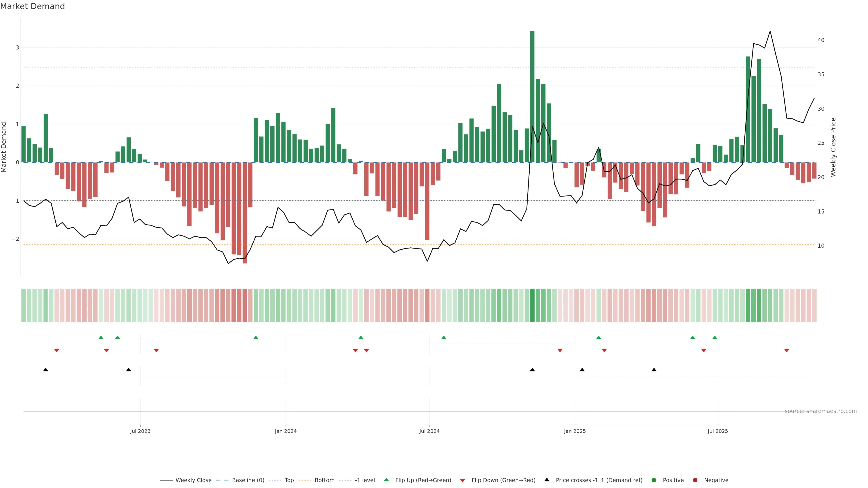Click the green Positive legend dot
The height and width of the screenshot is (488, 868).
(x=654, y=480)
